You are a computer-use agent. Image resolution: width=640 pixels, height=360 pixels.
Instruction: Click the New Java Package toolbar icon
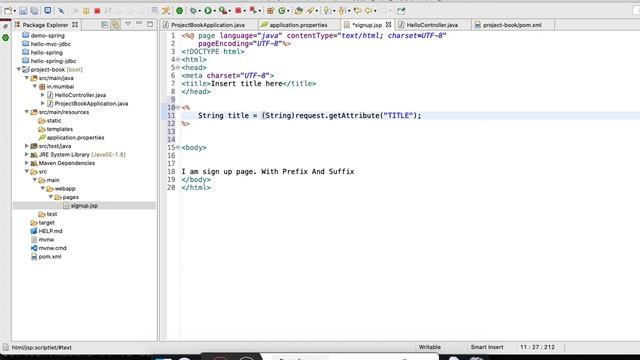[270, 11]
